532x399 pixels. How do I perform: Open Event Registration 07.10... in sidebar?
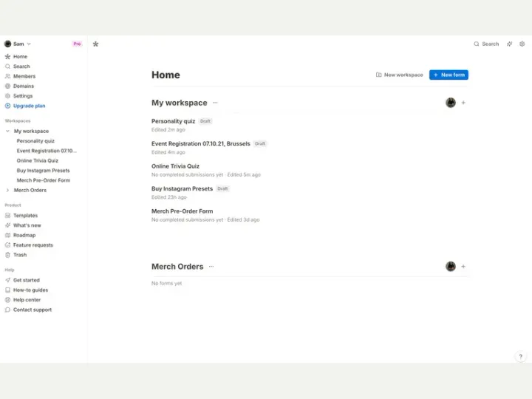click(x=47, y=151)
